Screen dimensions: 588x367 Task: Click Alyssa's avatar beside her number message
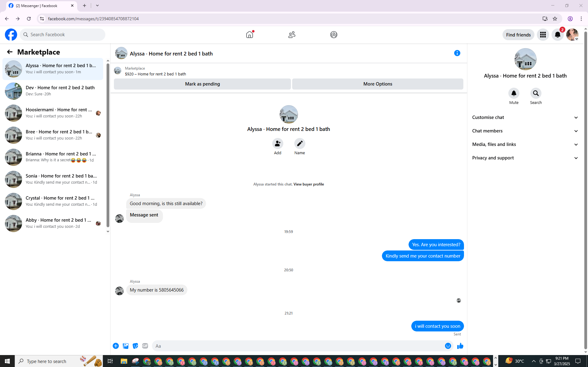(x=119, y=291)
